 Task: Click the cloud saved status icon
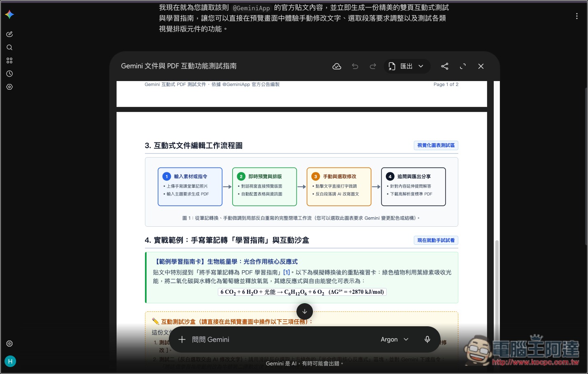coord(337,66)
